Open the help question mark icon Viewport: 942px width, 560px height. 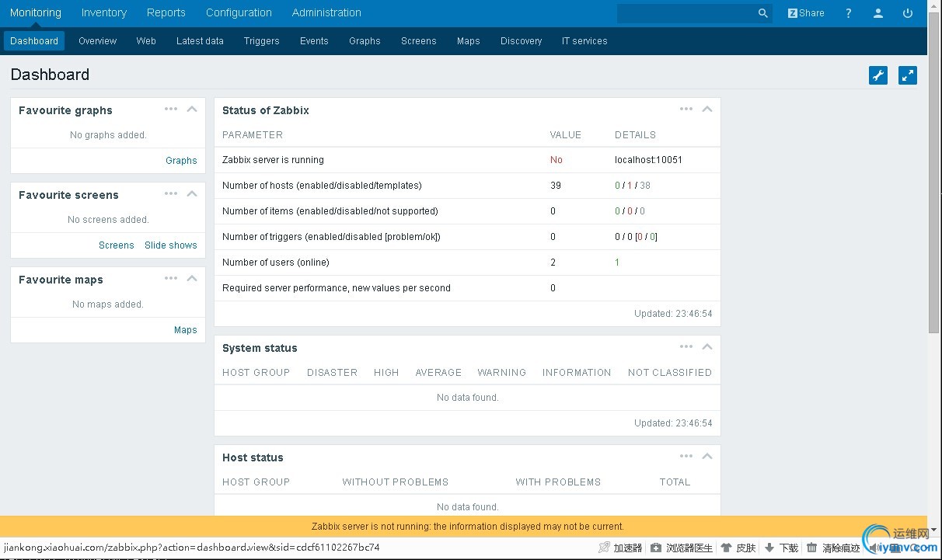pos(848,13)
